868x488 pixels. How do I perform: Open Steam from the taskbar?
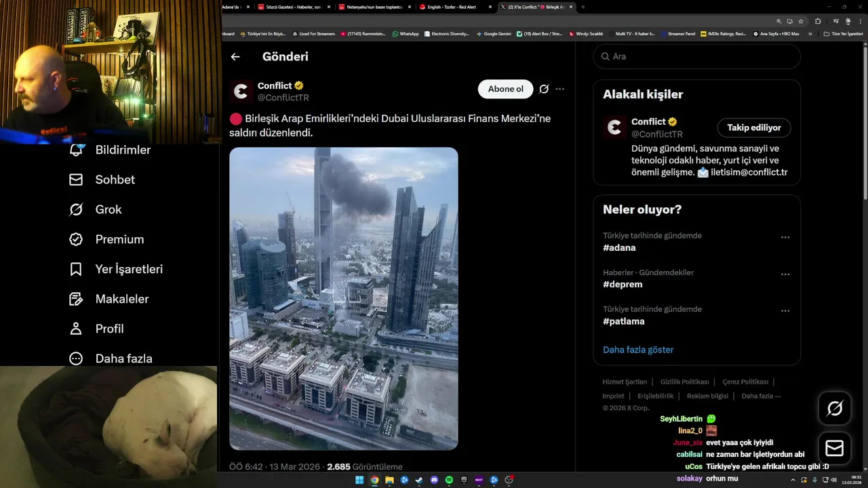tap(419, 480)
